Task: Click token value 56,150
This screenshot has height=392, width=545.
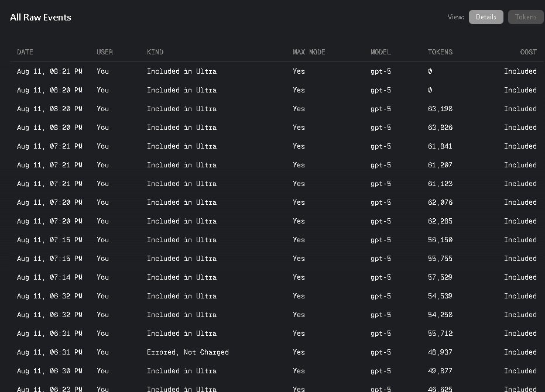Action: (x=440, y=240)
